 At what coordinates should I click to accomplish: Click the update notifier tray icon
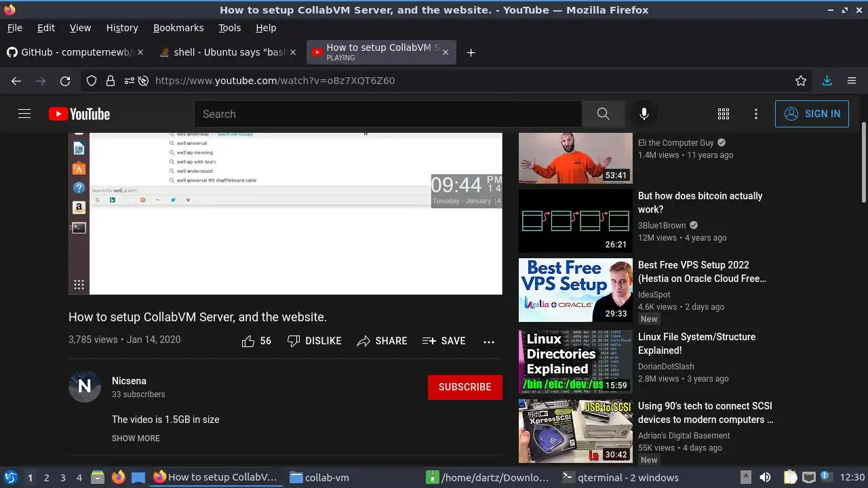(x=826, y=476)
